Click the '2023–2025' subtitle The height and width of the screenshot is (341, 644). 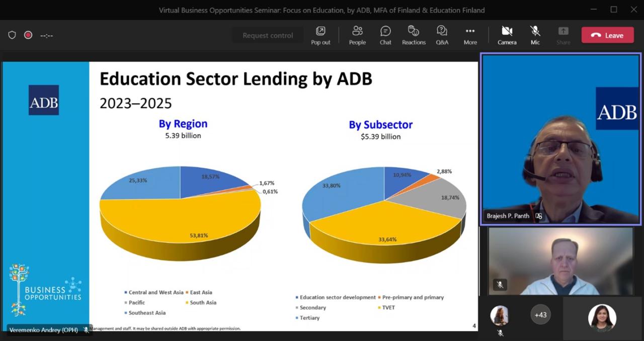click(136, 103)
